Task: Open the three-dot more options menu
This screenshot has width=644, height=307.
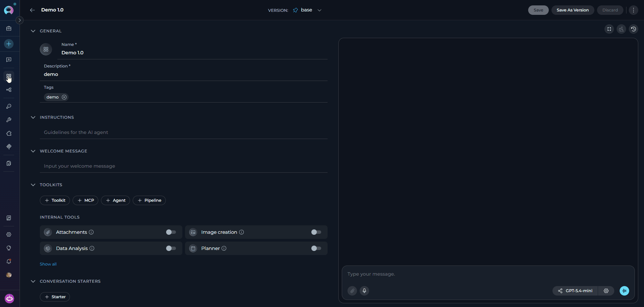Action: pyautogui.click(x=634, y=10)
